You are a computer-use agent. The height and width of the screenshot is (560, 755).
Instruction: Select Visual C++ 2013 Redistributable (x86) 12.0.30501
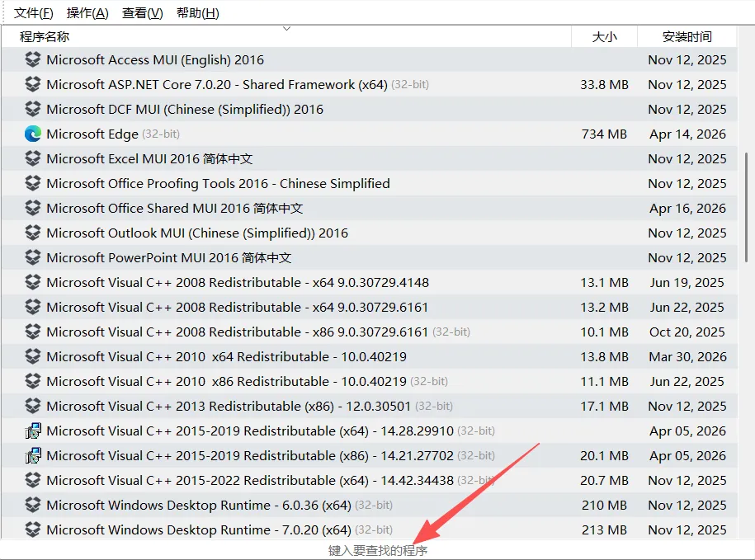229,406
